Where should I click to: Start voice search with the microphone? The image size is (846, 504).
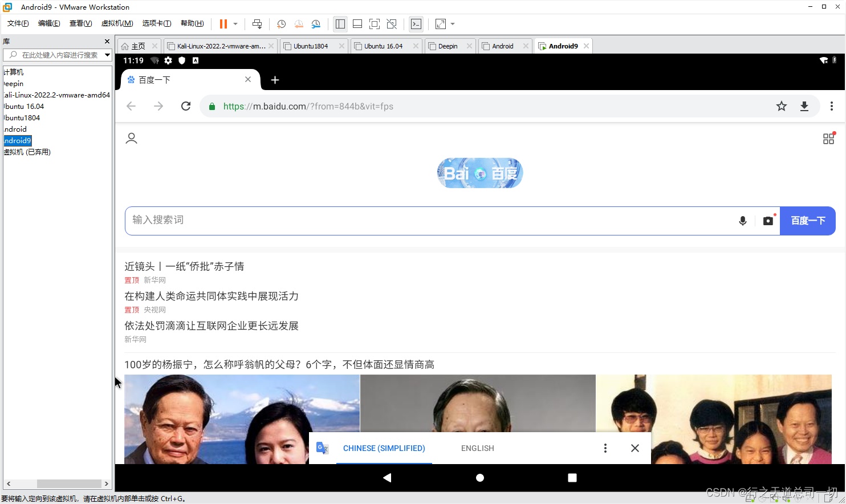[743, 221]
